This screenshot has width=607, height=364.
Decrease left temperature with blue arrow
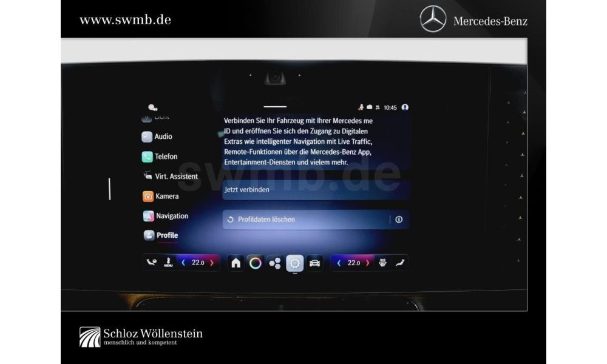(x=183, y=263)
